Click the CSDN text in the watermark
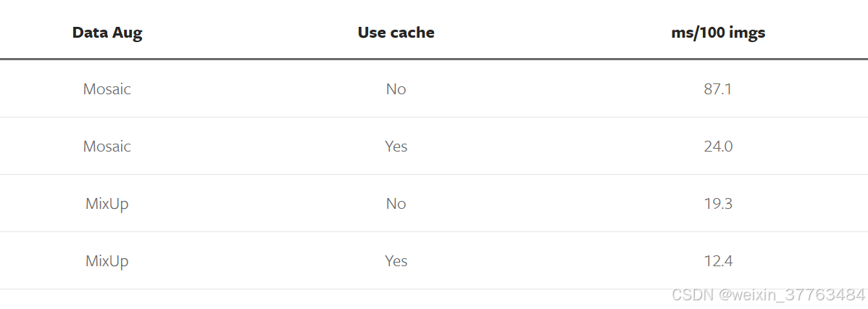Viewport: 868px width, 309px height. [x=689, y=294]
